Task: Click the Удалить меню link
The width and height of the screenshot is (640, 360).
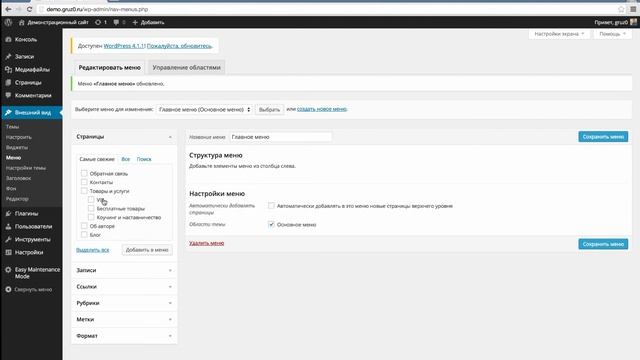Action: (x=207, y=243)
